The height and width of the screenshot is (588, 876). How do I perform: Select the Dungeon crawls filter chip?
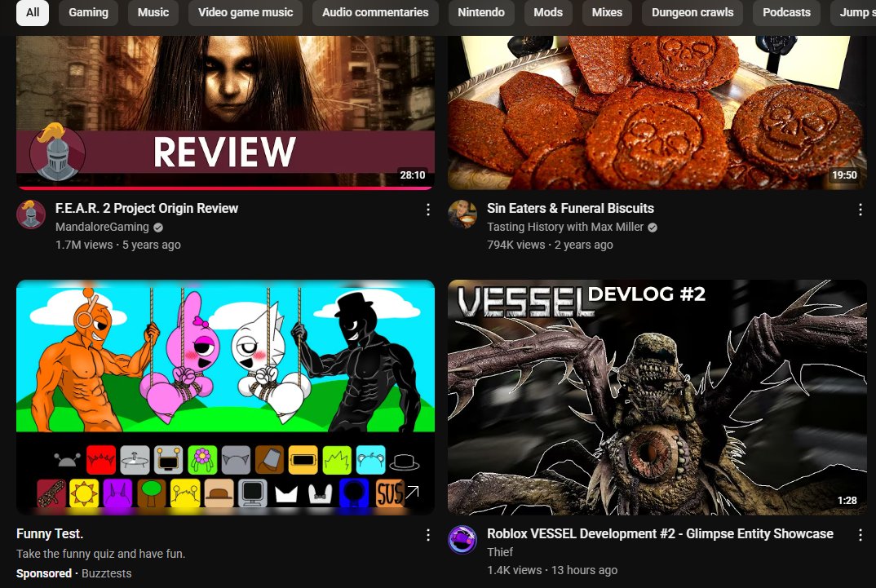coord(692,12)
